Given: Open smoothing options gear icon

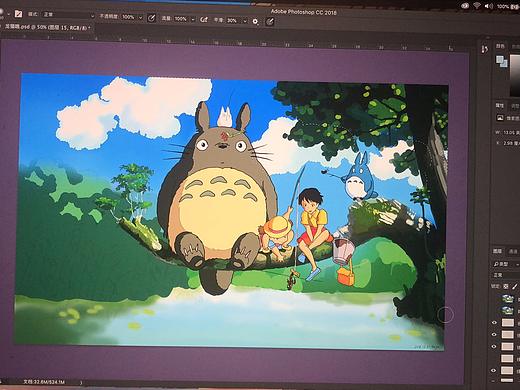Looking at the screenshot, I should point(255,22).
